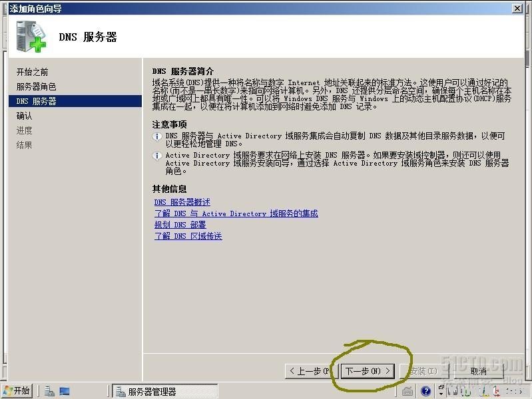Click the first info icon under 注意事项
The height and width of the screenshot is (399, 532).
[x=156, y=136]
